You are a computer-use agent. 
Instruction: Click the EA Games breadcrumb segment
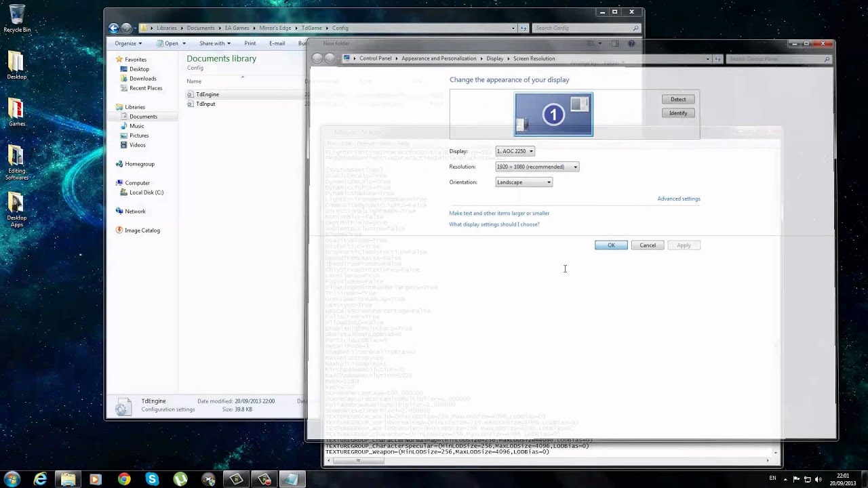click(x=237, y=28)
